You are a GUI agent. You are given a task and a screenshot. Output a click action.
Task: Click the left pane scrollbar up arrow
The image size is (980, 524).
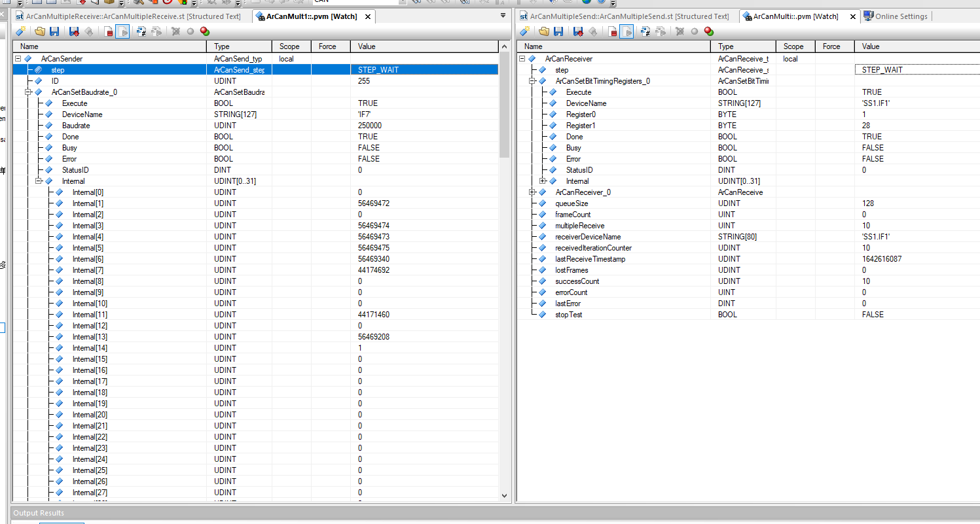tap(504, 46)
